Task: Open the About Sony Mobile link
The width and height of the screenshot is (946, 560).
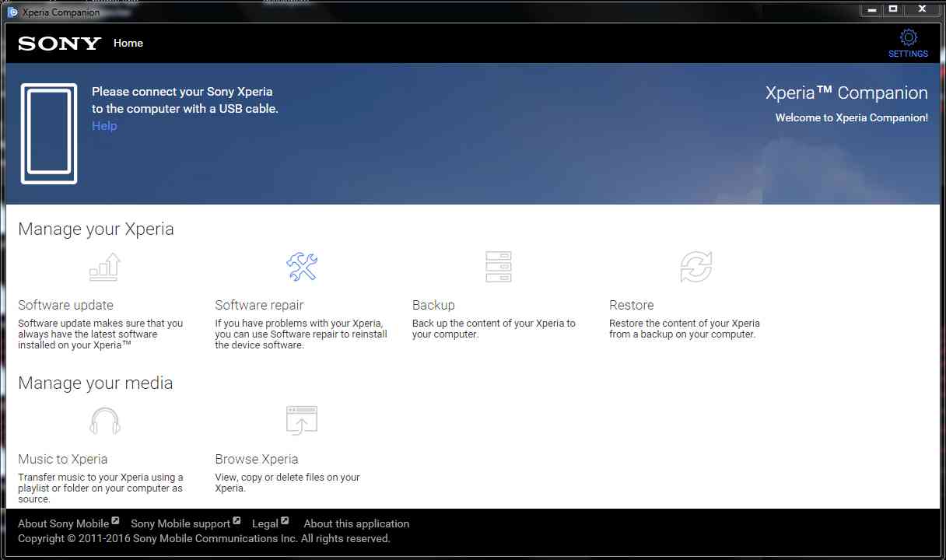Action: click(64, 523)
